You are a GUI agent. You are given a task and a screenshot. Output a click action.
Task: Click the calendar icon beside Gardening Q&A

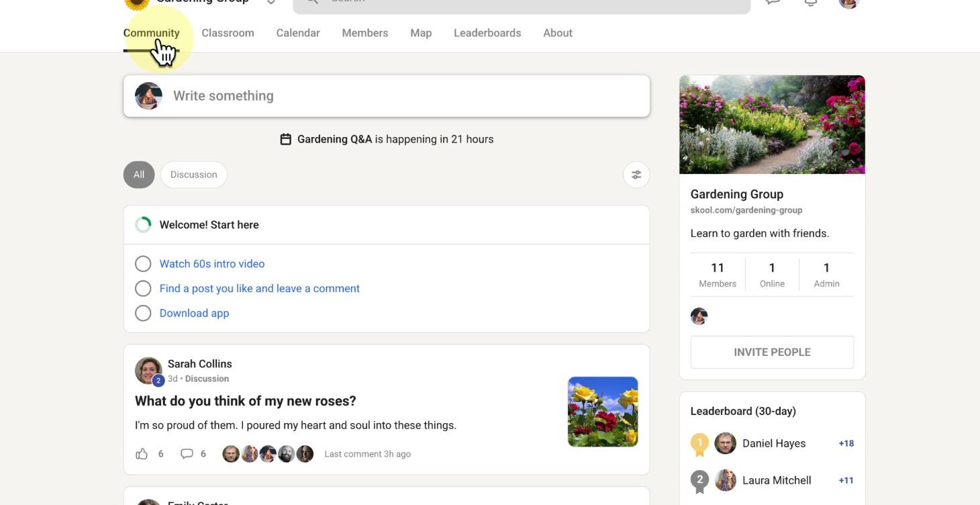click(x=286, y=139)
